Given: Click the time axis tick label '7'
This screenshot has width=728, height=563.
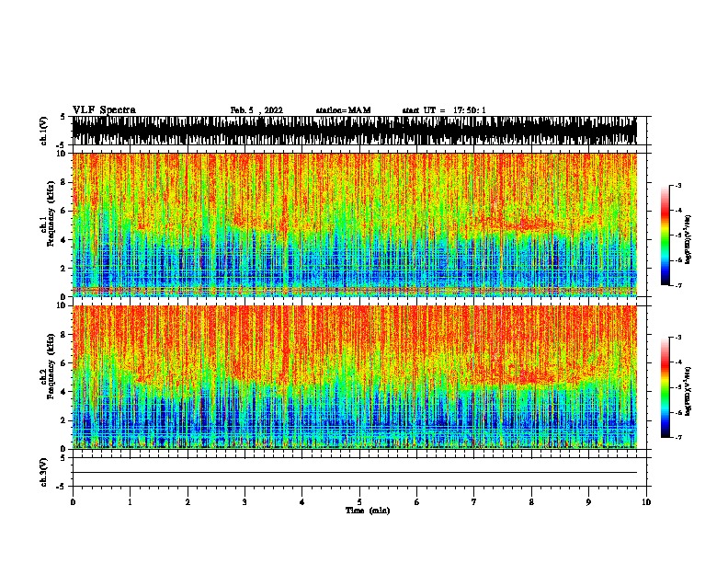Looking at the screenshot, I should 474,502.
